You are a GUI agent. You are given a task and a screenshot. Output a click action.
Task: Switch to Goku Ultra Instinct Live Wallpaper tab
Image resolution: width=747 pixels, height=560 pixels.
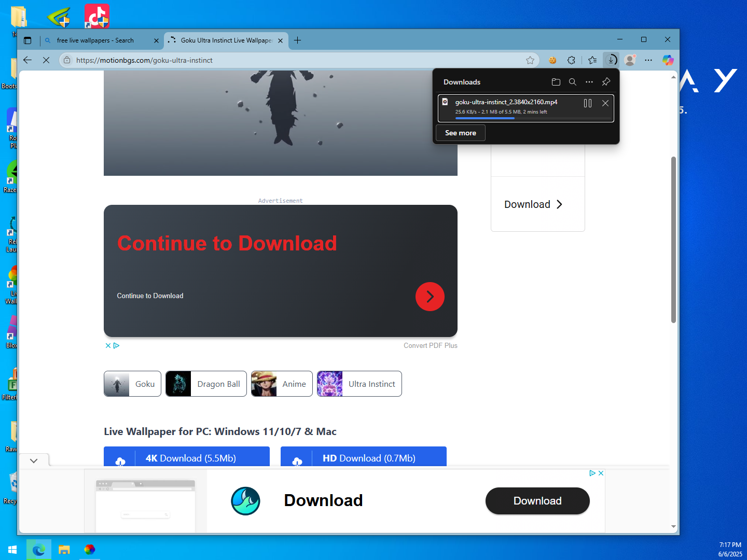(x=226, y=40)
